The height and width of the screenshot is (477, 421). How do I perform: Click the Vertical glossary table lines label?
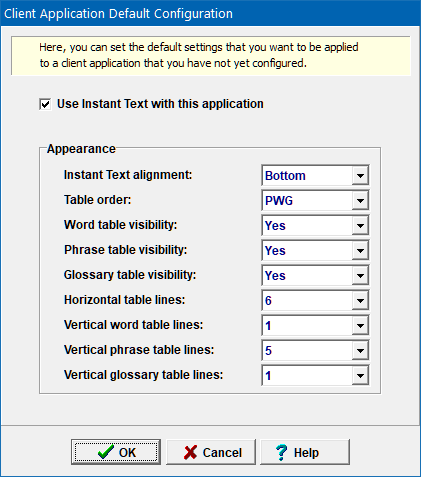click(x=143, y=375)
